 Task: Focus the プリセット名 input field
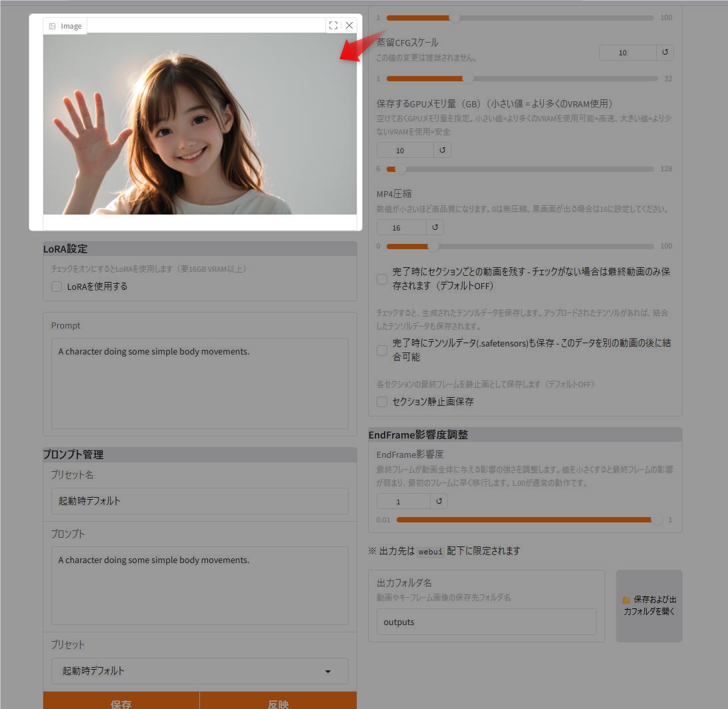coord(199,501)
